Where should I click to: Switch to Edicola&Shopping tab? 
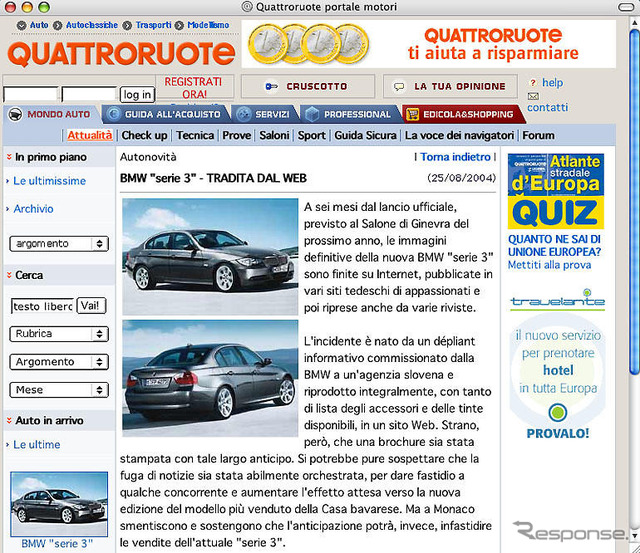coord(463,114)
